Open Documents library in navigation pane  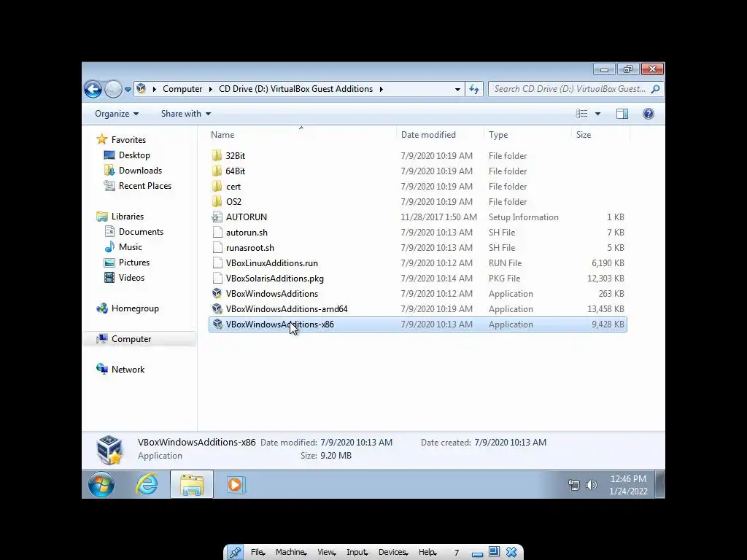coord(141,231)
